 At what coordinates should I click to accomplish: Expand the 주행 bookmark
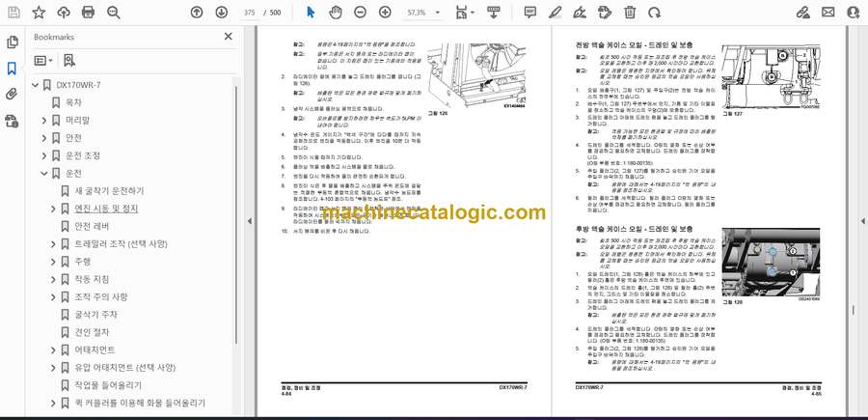tap(53, 262)
